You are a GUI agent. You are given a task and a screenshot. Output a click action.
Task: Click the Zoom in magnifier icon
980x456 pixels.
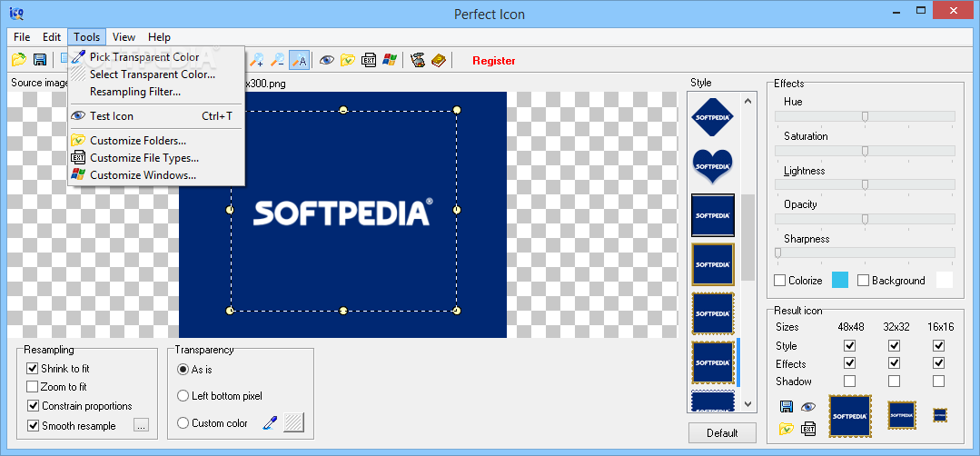click(257, 60)
